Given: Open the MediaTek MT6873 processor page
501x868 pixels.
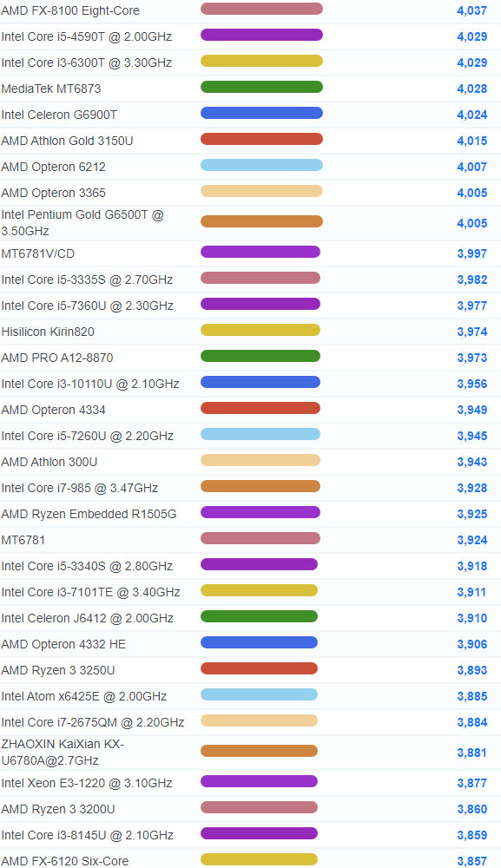Looking at the screenshot, I should point(51,89).
